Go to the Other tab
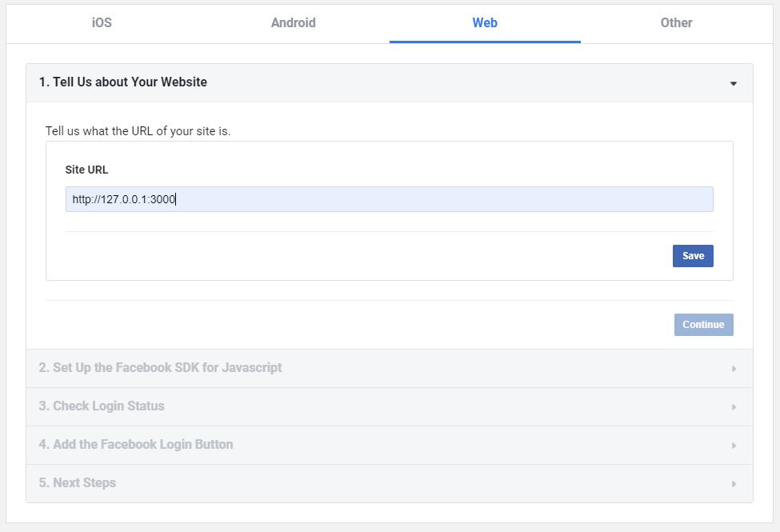The width and height of the screenshot is (780, 532). pyautogui.click(x=676, y=22)
